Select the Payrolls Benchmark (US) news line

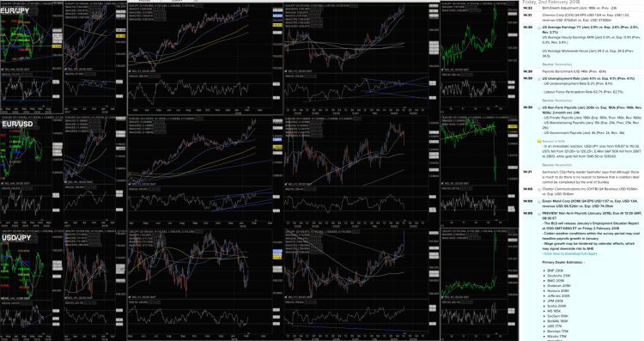[x=568, y=71]
